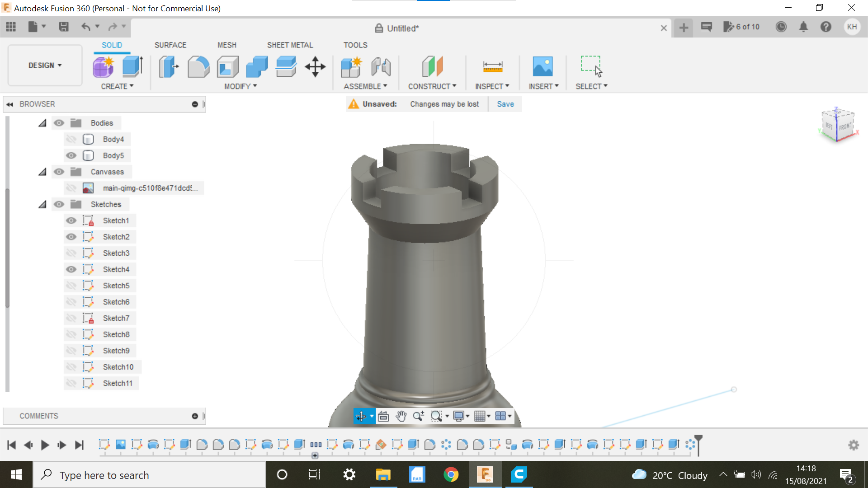Click the timeline end marker
868x488 pixels.
click(x=698, y=445)
